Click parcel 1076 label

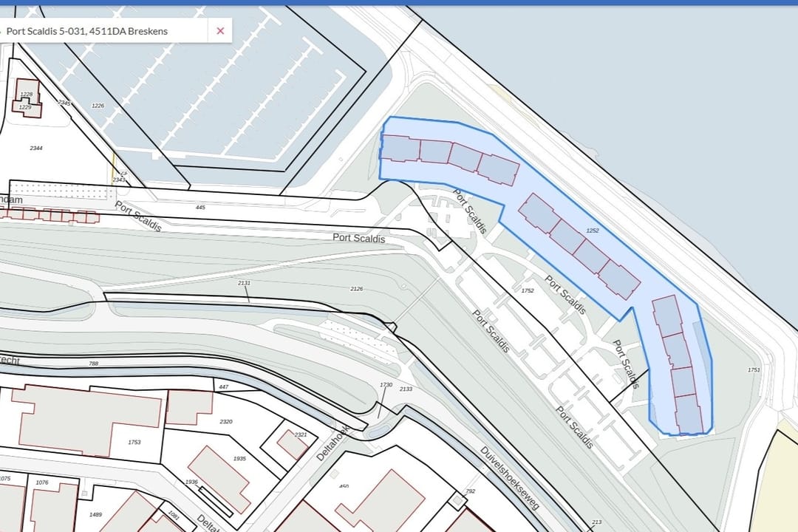pyautogui.click(x=41, y=482)
